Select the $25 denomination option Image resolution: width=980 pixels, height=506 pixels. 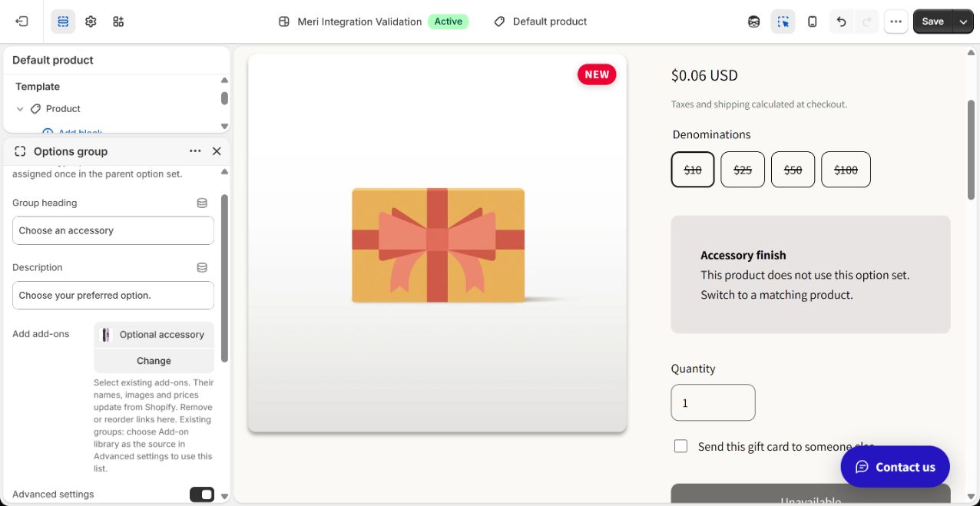click(x=743, y=170)
